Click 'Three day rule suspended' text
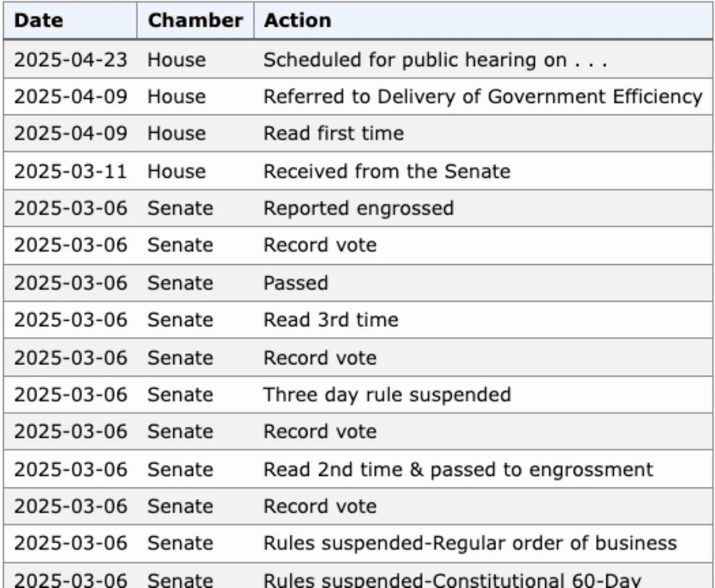This screenshot has height=588, width=715. 386,395
